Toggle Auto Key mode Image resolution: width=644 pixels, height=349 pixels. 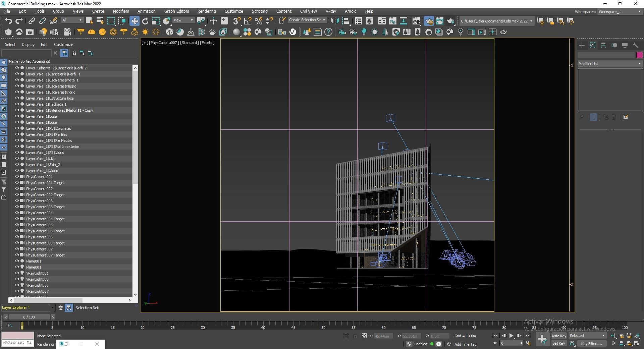coord(558,336)
